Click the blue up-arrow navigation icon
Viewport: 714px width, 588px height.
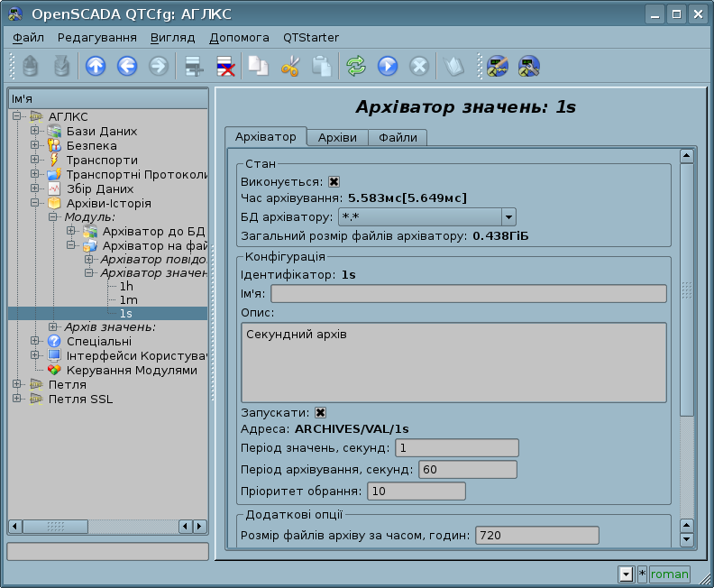[x=96, y=67]
